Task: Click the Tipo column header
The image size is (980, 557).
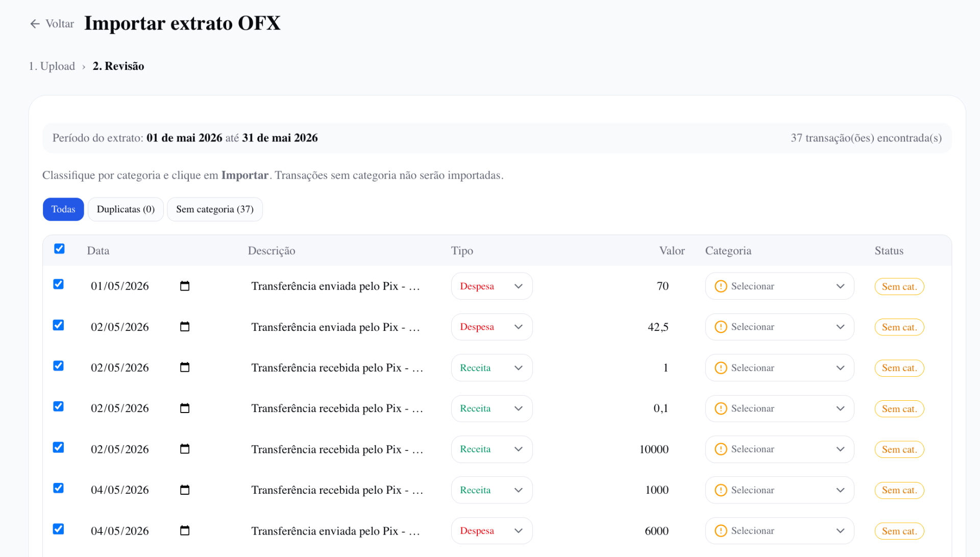Action: tap(462, 251)
